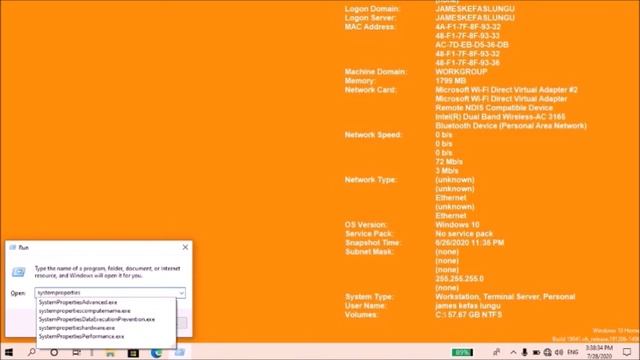Open the volume speaker icon
This screenshot has height=360, width=640.
click(x=559, y=352)
